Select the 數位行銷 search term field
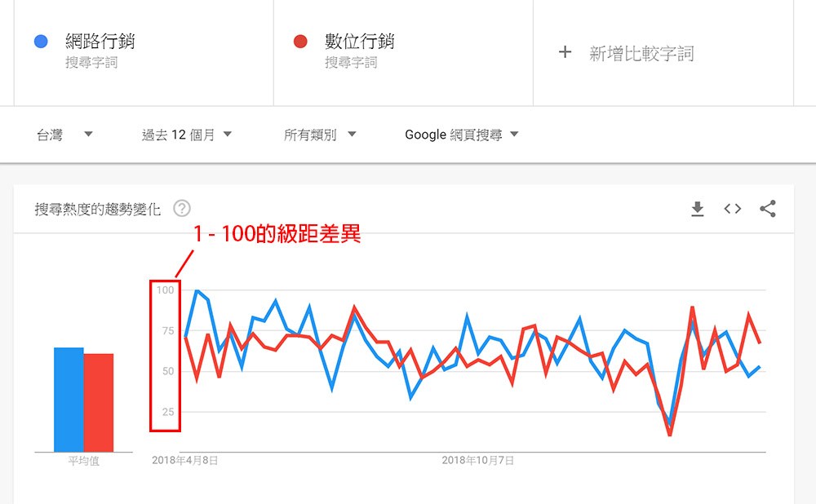Screen dimensions: 816x504 359,42
